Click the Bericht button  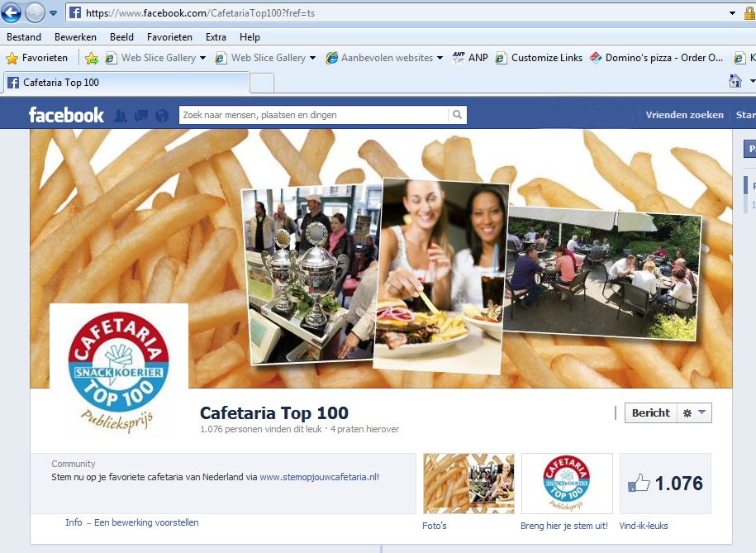(x=649, y=412)
